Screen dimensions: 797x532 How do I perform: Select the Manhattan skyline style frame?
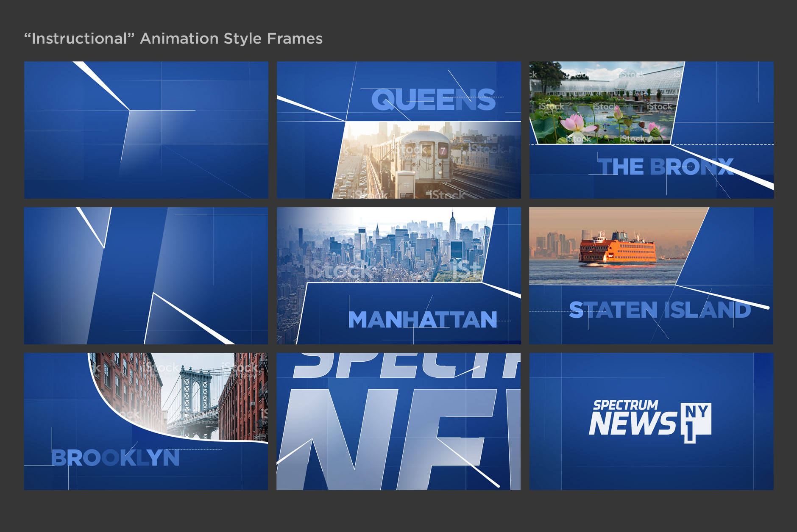coord(399,276)
